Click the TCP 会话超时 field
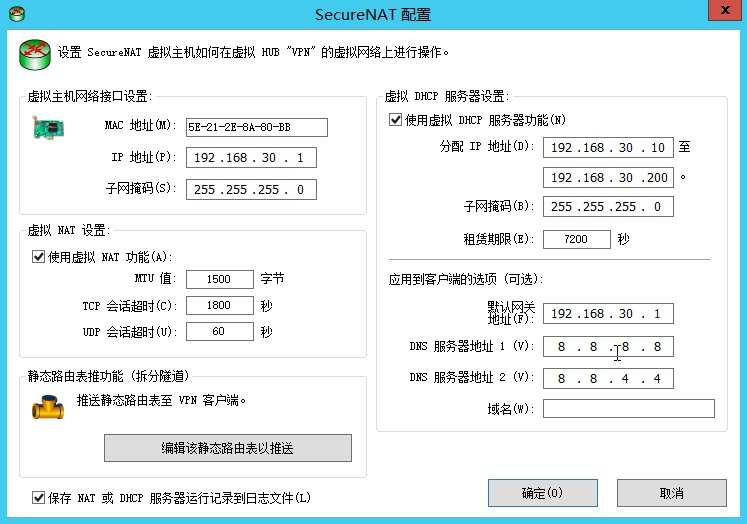 (x=220, y=305)
